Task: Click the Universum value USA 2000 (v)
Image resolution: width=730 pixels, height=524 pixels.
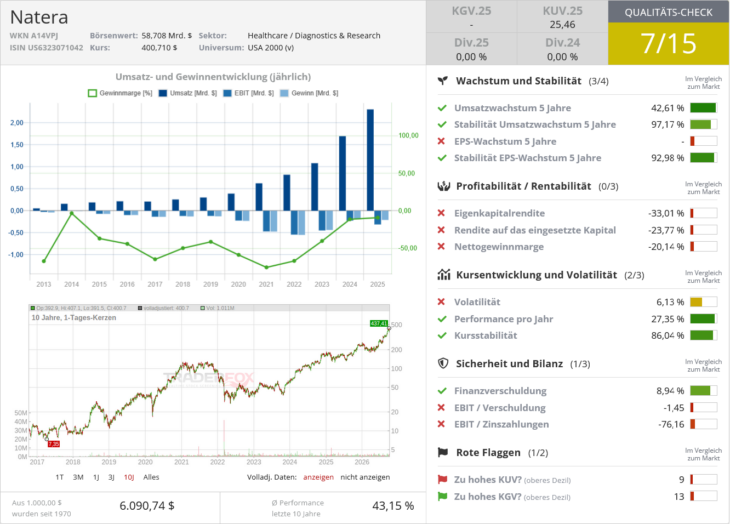Action: coord(270,47)
